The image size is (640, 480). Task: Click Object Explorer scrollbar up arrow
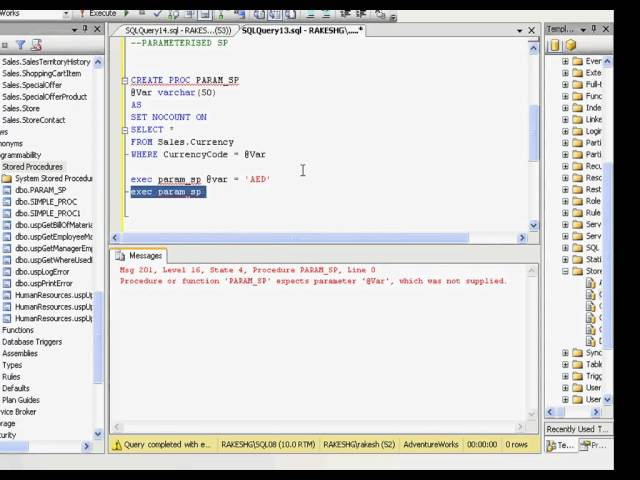point(98,62)
